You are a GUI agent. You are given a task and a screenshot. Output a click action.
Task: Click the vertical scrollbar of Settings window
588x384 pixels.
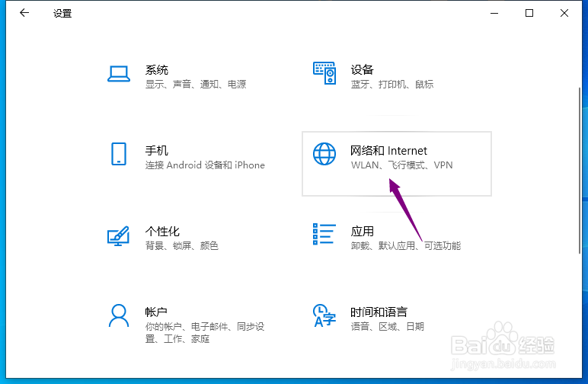(580, 171)
